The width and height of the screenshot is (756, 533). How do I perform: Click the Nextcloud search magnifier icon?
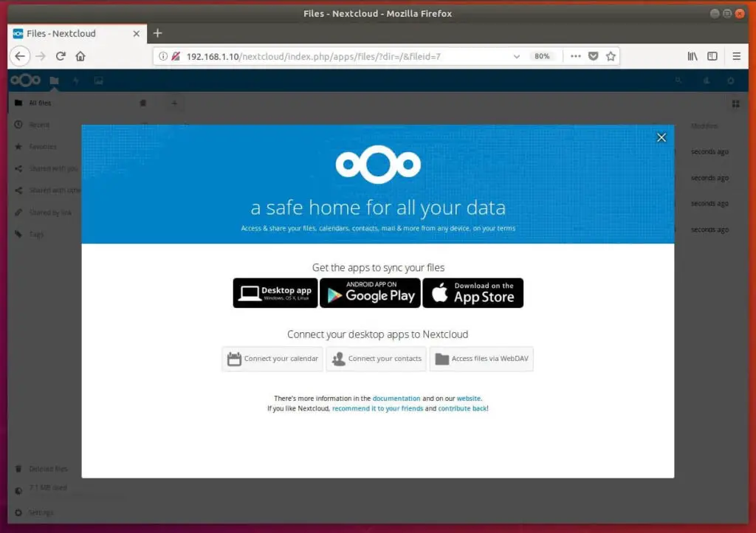coord(678,80)
